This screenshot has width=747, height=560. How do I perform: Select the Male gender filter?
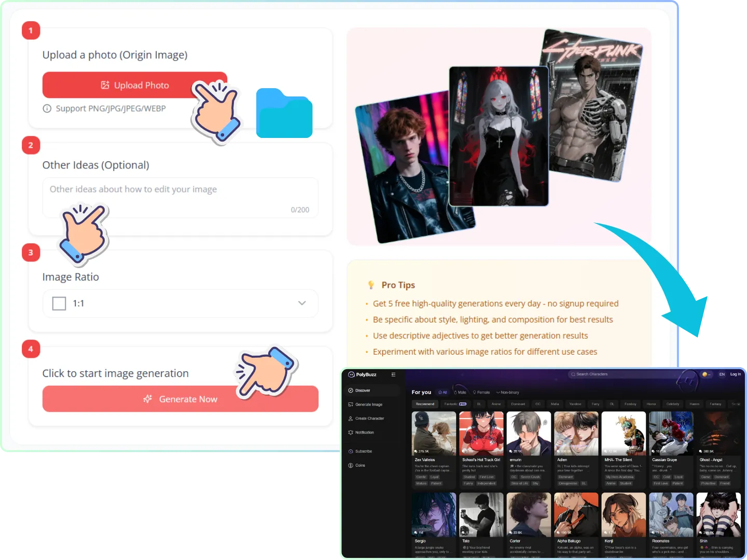460,393
